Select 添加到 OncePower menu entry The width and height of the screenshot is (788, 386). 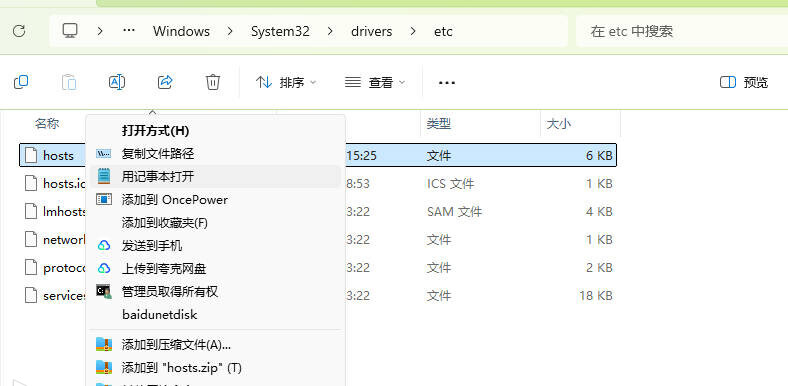pos(216,200)
